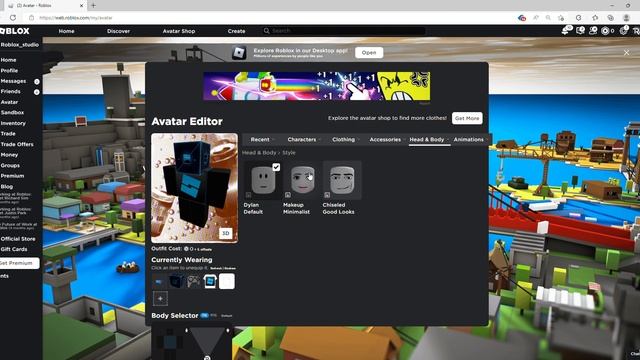Expand the Characters dropdown tab
Image resolution: width=640 pixels, height=360 pixels.
(304, 140)
